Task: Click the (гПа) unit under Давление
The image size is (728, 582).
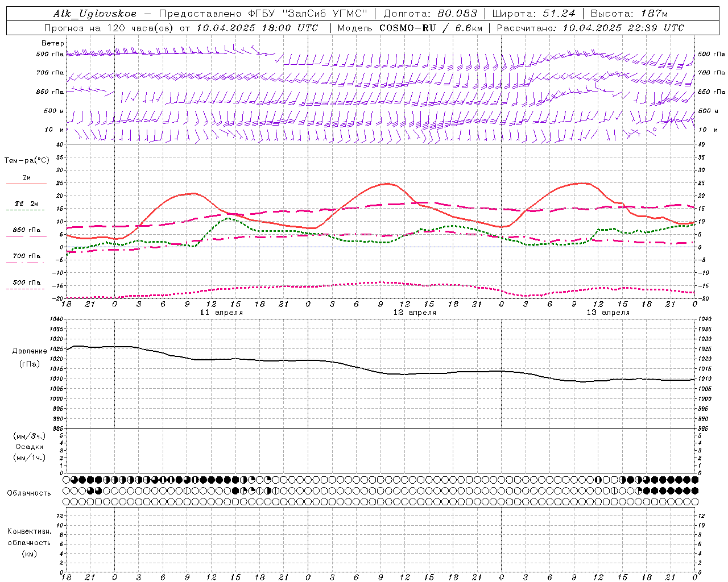Action: 29,364
